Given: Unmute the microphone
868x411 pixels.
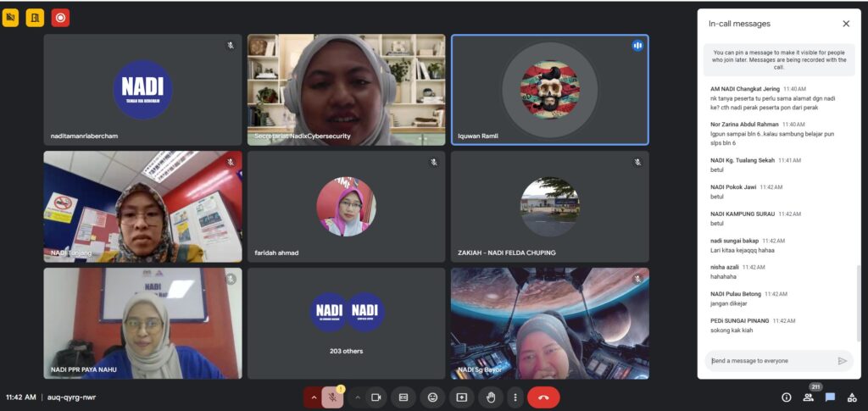Looking at the screenshot, I should (332, 397).
